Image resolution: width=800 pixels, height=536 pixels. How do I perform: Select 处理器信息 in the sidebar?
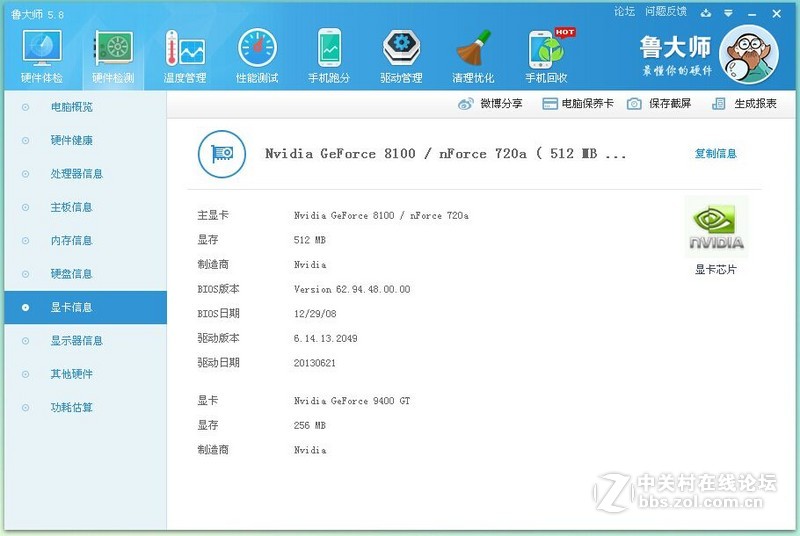(x=86, y=174)
